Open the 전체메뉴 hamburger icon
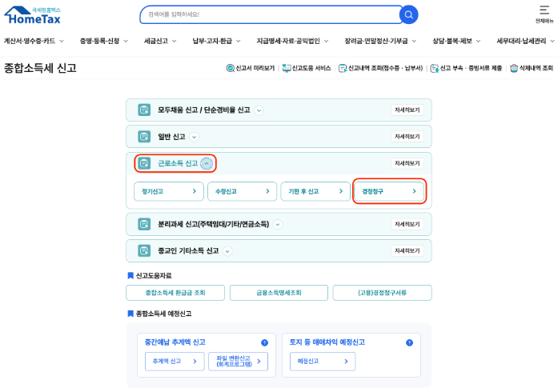This screenshot has height=392, width=558. point(544,10)
